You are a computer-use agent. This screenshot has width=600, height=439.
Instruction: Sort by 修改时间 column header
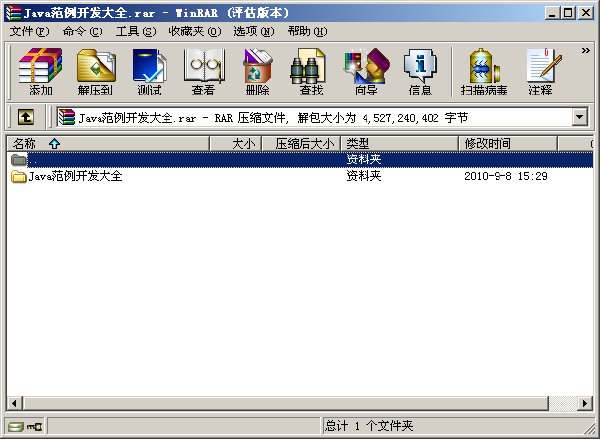tap(508, 144)
